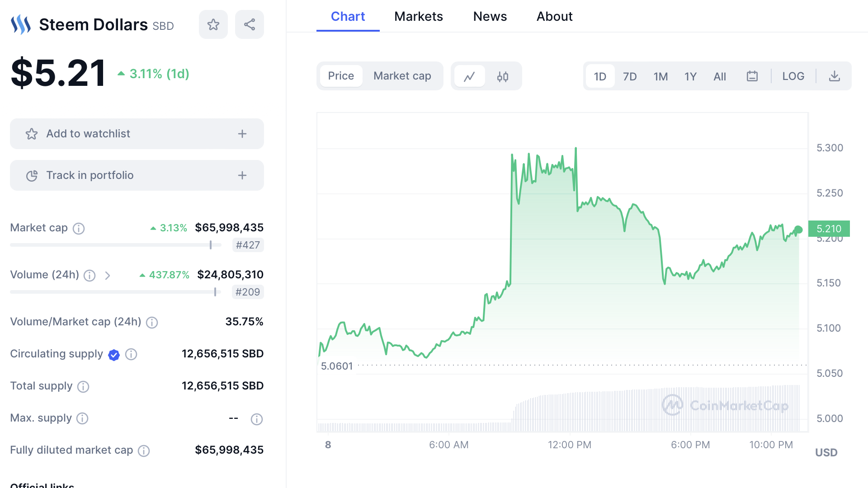This screenshot has width=868, height=488.
Task: Switch to line chart view icon
Action: (x=469, y=76)
